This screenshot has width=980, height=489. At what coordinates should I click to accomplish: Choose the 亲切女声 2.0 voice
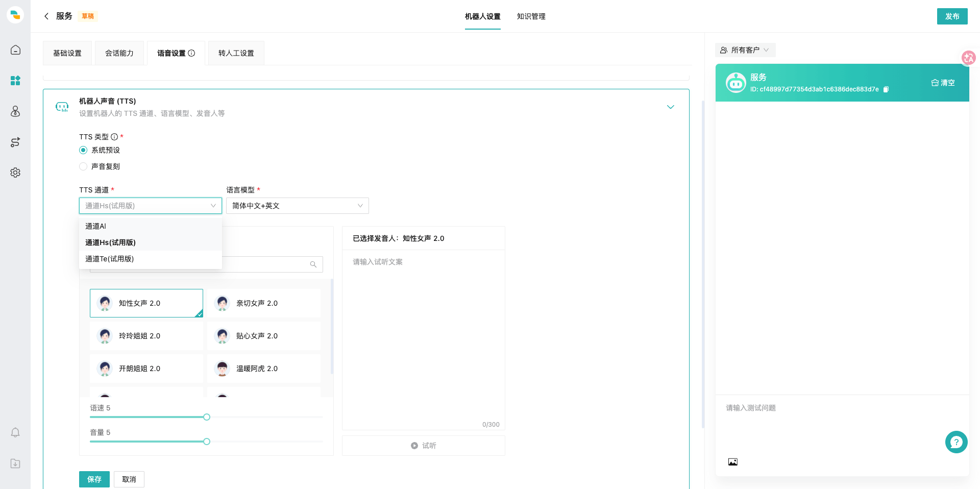[x=264, y=303]
